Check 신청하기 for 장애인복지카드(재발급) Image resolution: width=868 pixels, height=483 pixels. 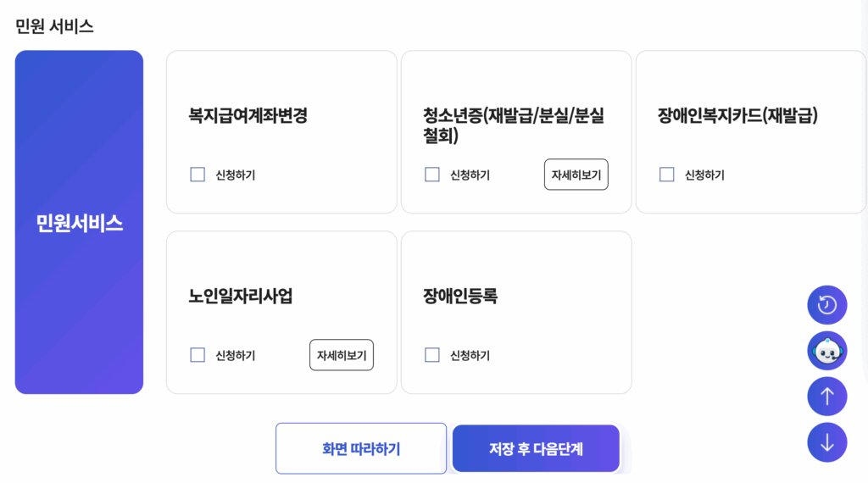667,175
